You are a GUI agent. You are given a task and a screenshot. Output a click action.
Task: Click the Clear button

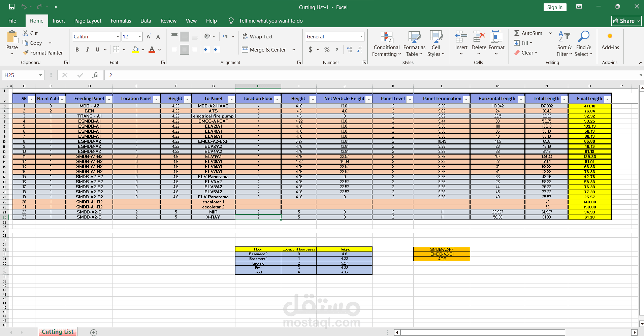coord(525,53)
